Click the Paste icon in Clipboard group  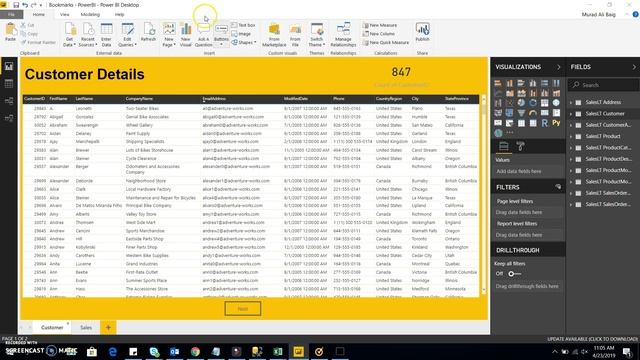(10, 32)
